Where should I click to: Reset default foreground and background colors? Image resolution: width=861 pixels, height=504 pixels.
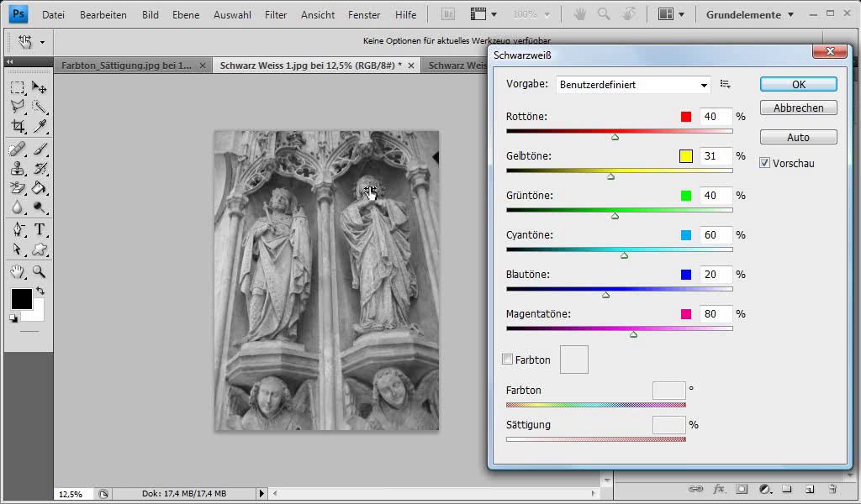coord(13,318)
